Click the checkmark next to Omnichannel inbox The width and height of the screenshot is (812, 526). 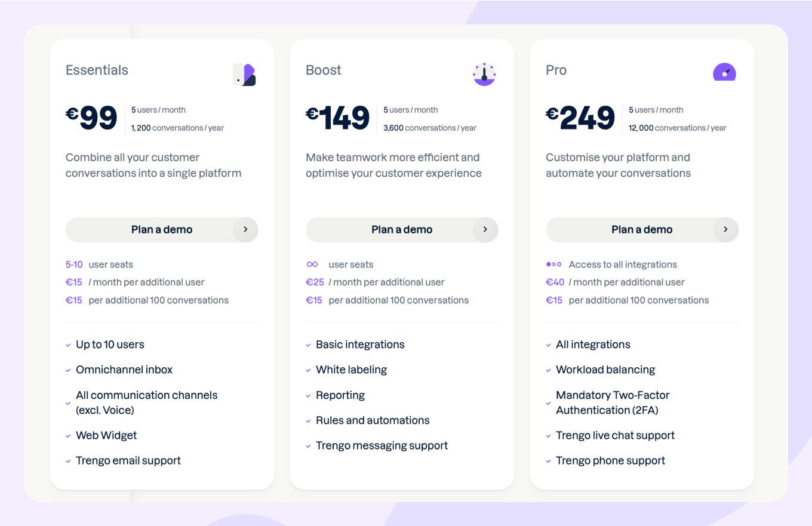(69, 370)
